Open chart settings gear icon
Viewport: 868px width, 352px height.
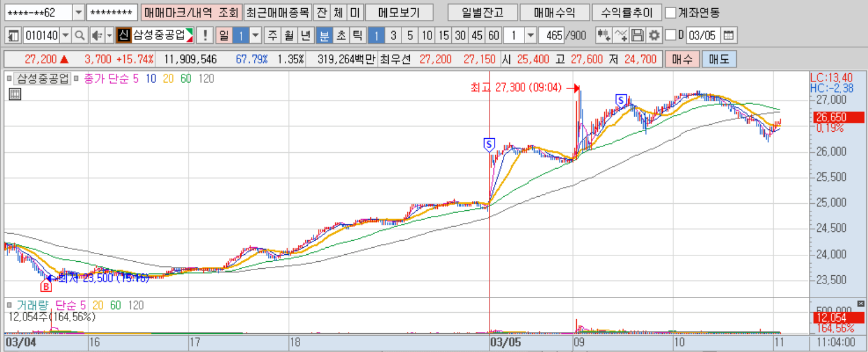pyautogui.click(x=654, y=35)
